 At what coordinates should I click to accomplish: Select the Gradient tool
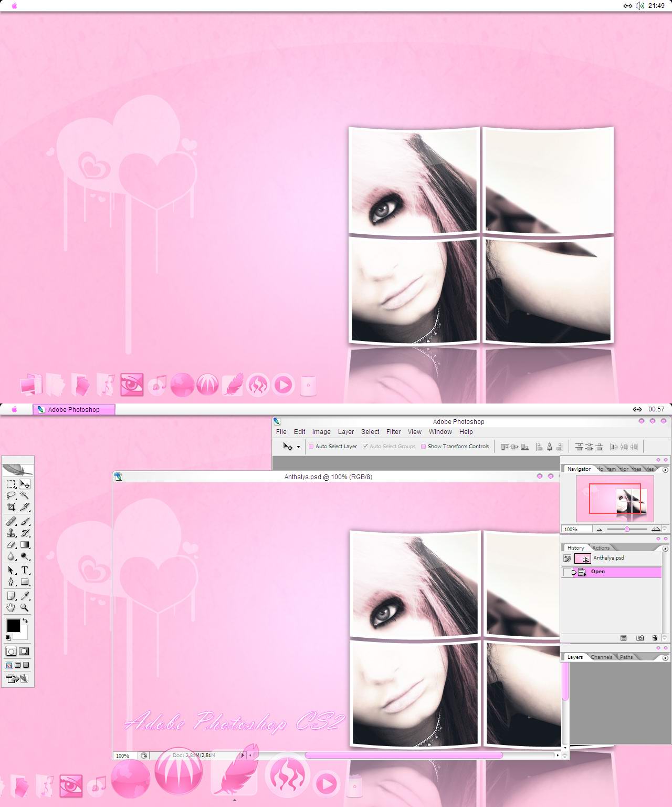tap(25, 545)
